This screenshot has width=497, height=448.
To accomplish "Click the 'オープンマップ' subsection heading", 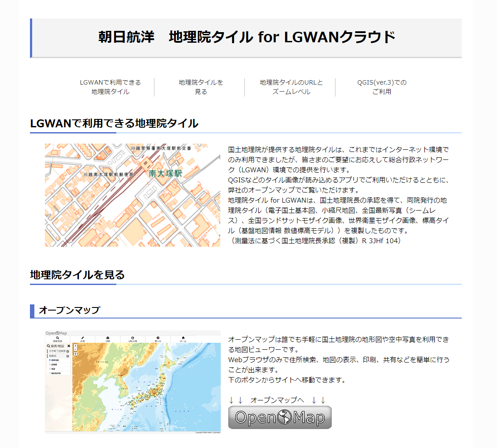I will point(70,310).
